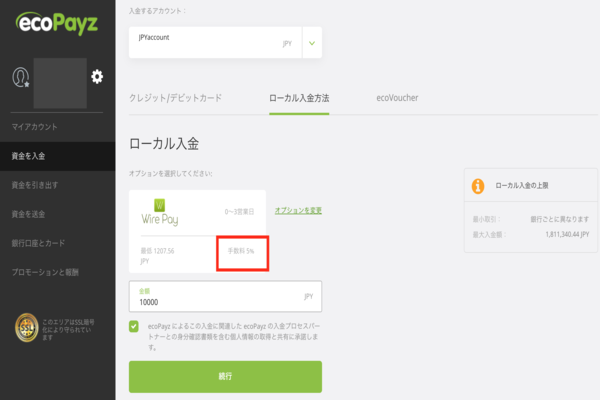
Task: Open the JPYaccount selector box
Action: 225,42
